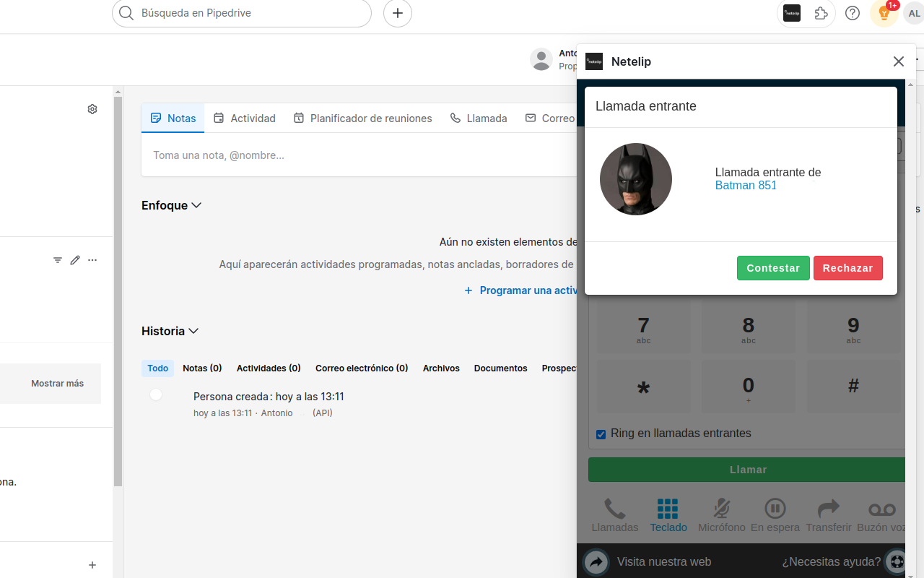Click the Batman caller photo
Viewport: 924px width, 578px height.
click(636, 179)
